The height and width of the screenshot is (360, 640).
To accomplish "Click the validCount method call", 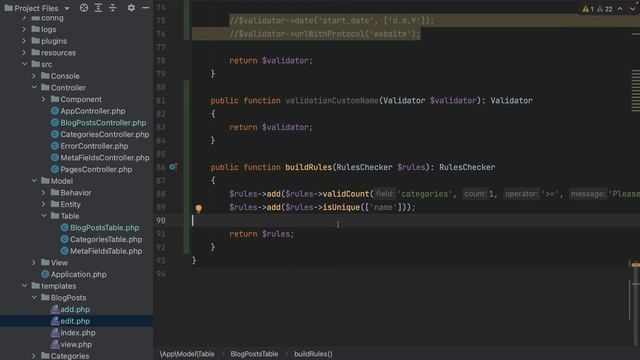I will click(346, 194).
